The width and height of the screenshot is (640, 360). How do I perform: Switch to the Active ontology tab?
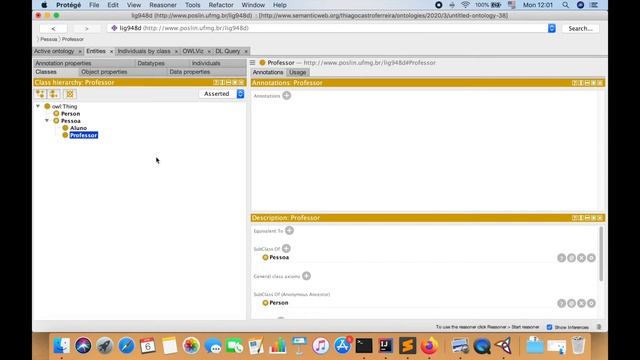54,51
